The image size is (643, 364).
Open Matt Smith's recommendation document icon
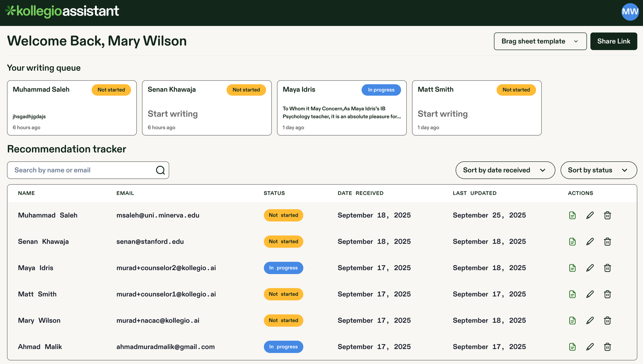tap(572, 294)
